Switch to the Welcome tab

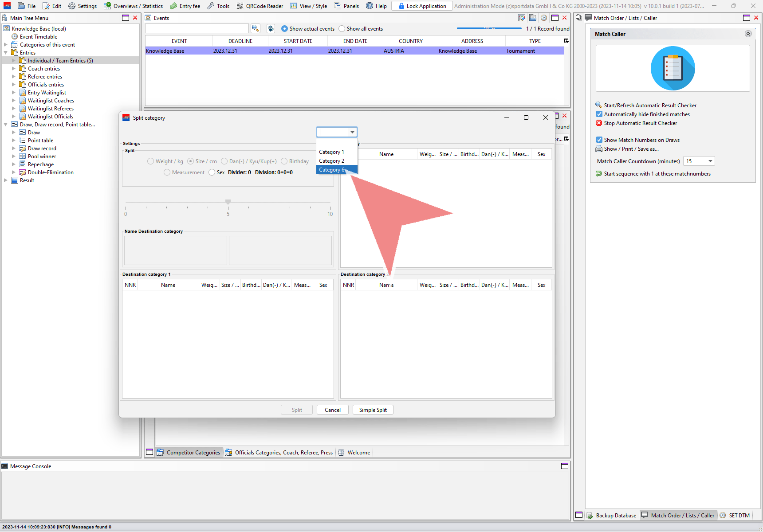tap(358, 453)
